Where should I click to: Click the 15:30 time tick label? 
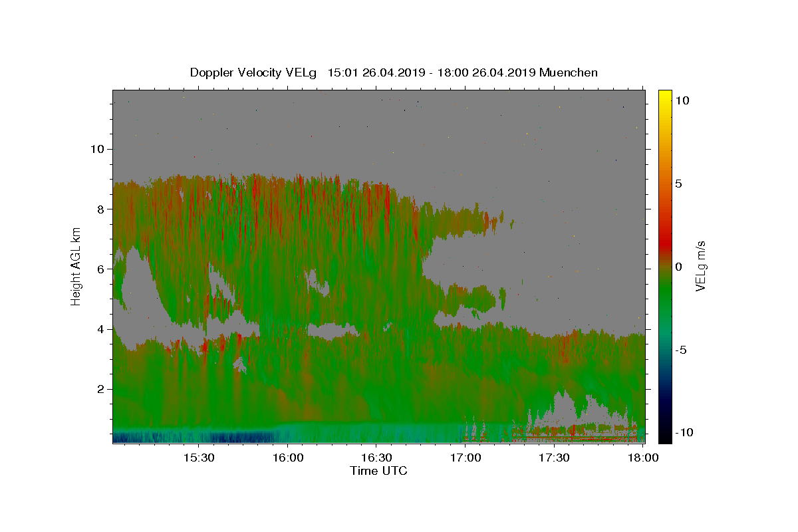(x=199, y=458)
